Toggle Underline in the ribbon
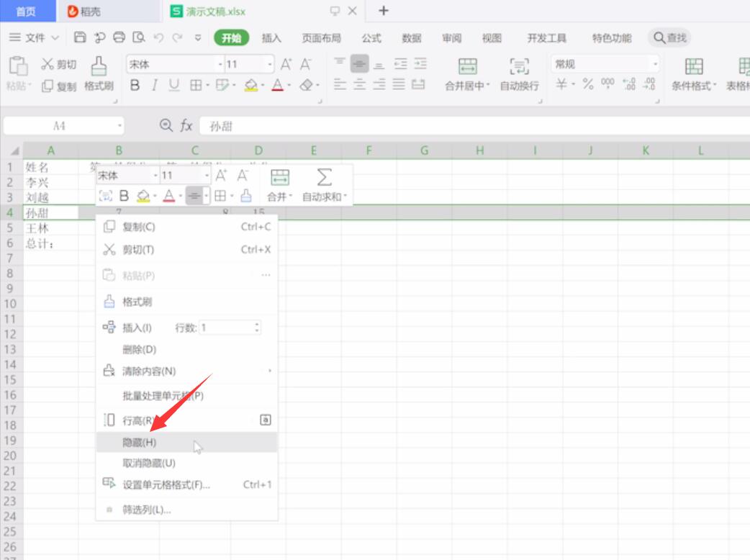750x560 pixels. pos(174,86)
